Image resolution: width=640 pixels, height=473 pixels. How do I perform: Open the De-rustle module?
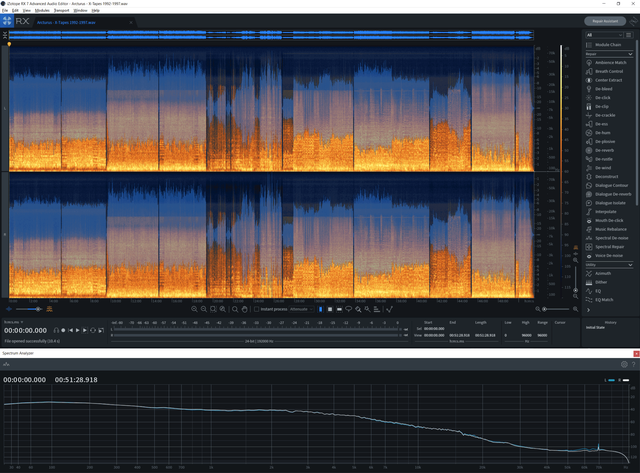tap(599, 159)
